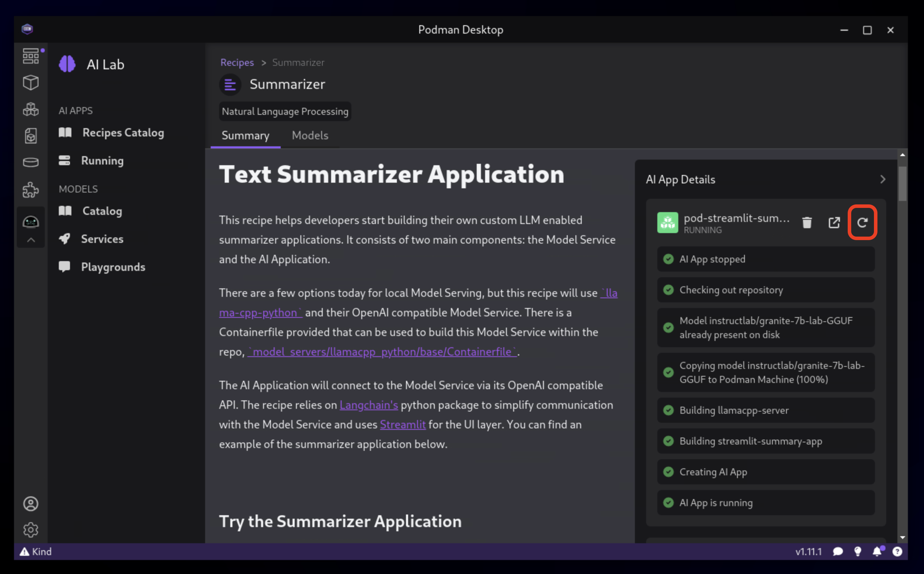
Task: Open the Langchain's link
Action: [369, 405]
